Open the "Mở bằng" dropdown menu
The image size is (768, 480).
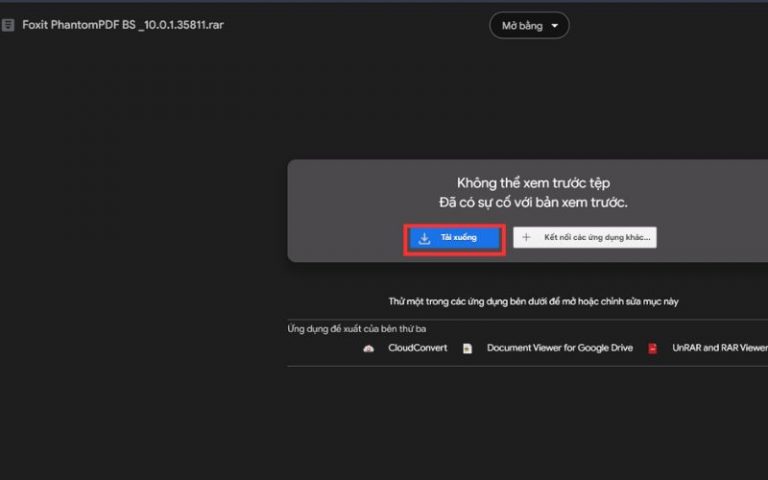click(528, 26)
